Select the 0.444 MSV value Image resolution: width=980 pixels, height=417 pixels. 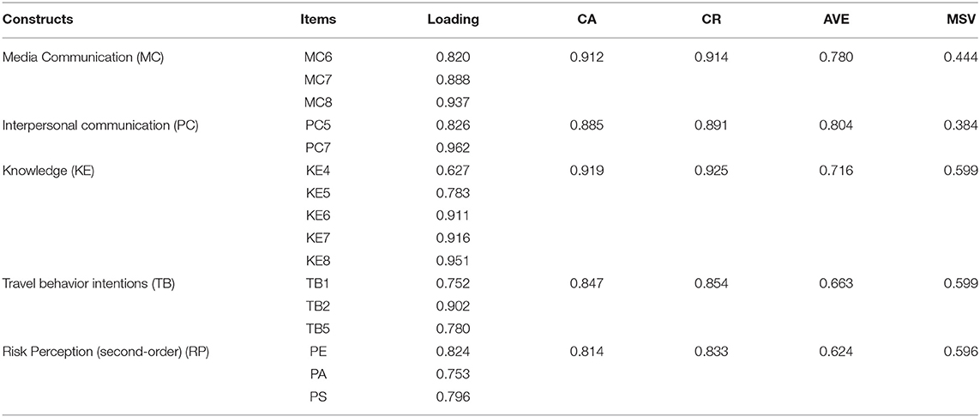click(x=960, y=57)
